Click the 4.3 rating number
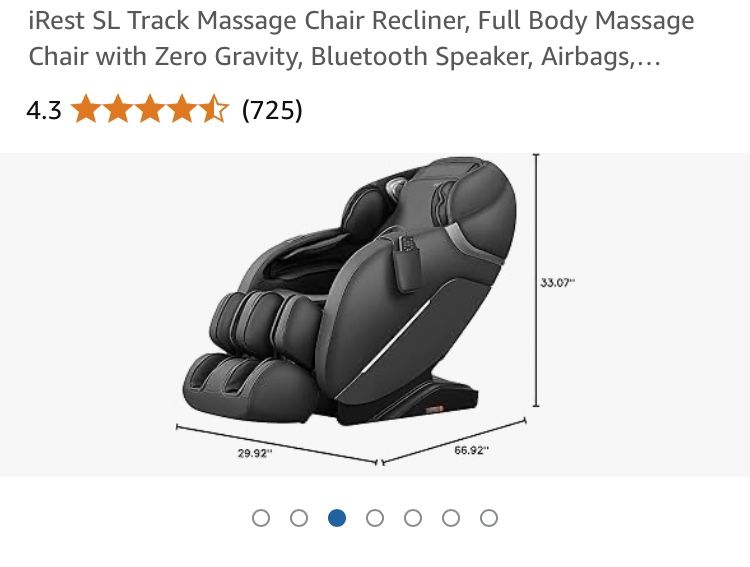750x567 pixels. tap(44, 111)
